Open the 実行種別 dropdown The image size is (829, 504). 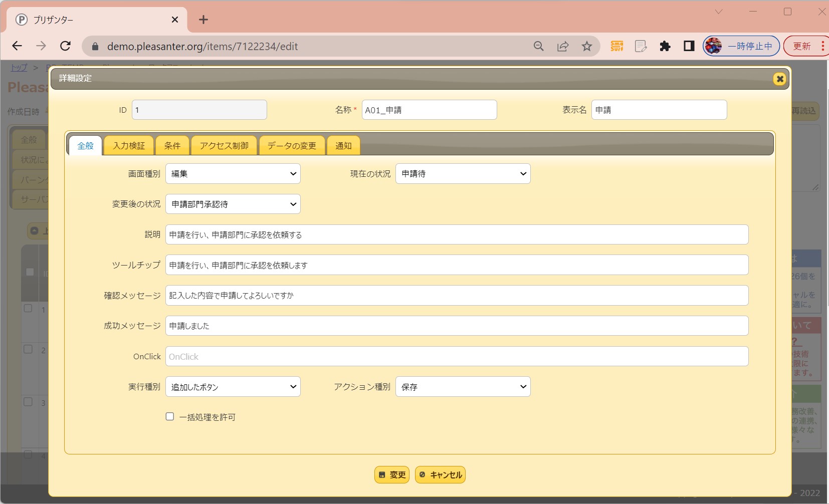[x=233, y=387]
